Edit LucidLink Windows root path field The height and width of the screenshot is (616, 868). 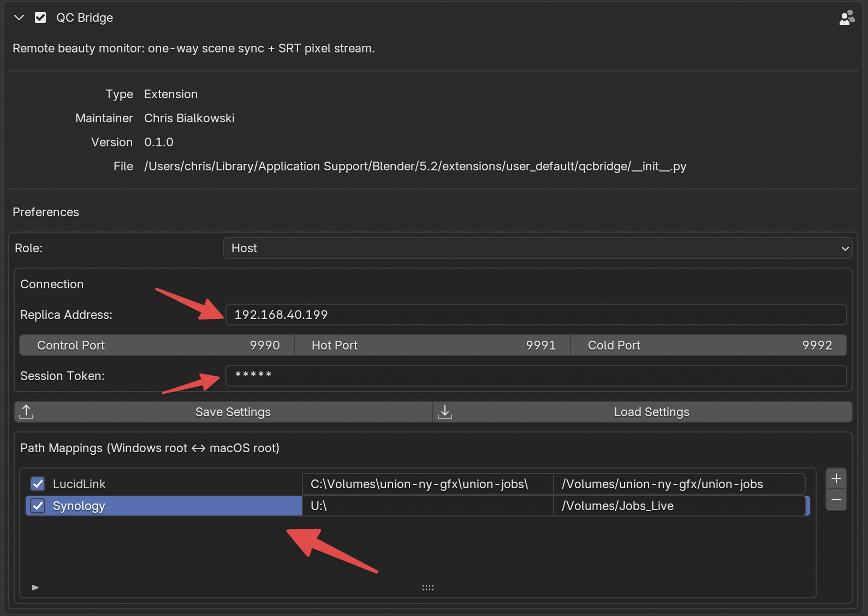(428, 484)
